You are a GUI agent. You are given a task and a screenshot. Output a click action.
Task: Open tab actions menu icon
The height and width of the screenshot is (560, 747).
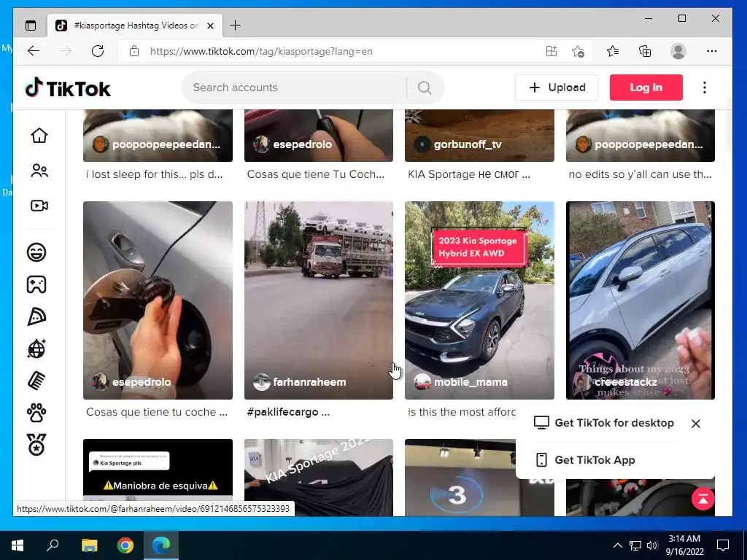pyautogui.click(x=31, y=26)
